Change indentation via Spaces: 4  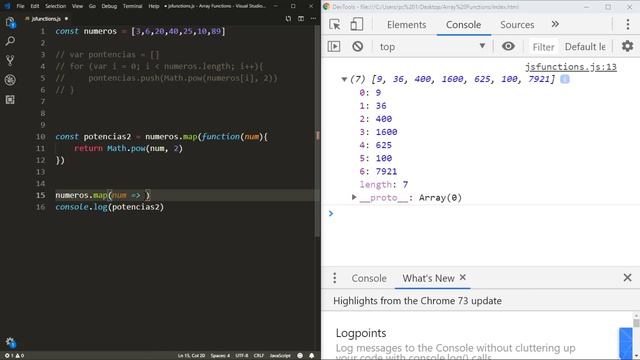pos(220,356)
